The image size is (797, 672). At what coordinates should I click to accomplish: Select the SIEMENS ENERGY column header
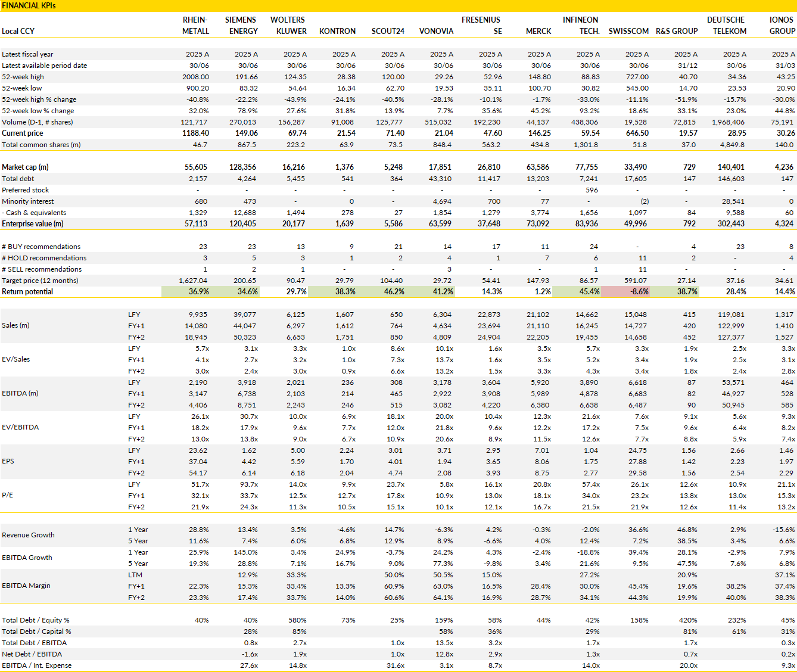click(x=241, y=26)
